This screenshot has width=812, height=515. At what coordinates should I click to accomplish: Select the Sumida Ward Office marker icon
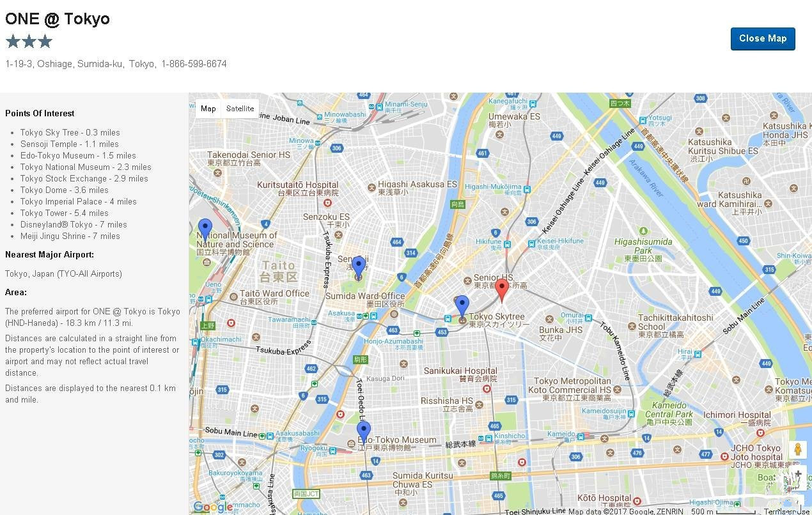(x=394, y=314)
